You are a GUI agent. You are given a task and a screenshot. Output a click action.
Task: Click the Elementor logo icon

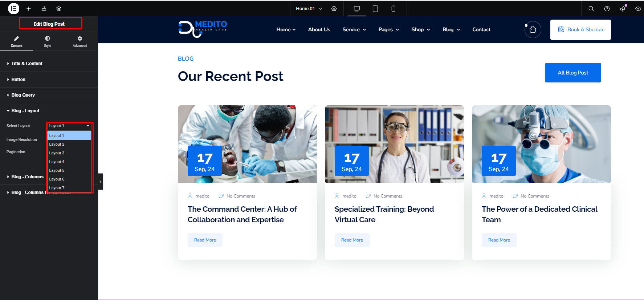click(x=13, y=8)
